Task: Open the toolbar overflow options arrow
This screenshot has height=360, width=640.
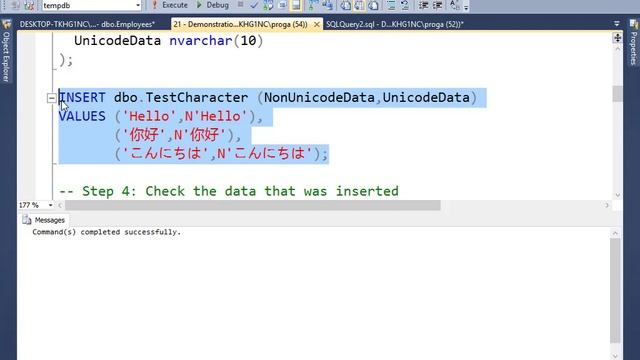Action: coord(466,7)
